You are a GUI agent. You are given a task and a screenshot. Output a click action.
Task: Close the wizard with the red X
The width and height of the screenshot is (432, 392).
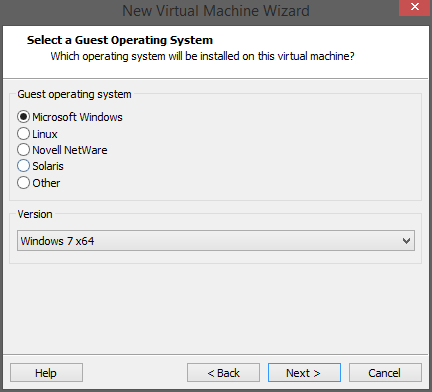pos(414,7)
